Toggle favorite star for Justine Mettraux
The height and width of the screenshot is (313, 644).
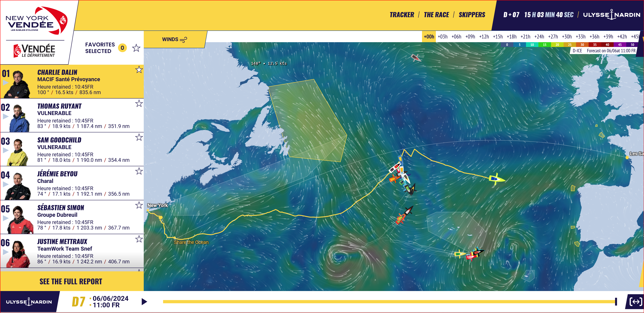[139, 239]
